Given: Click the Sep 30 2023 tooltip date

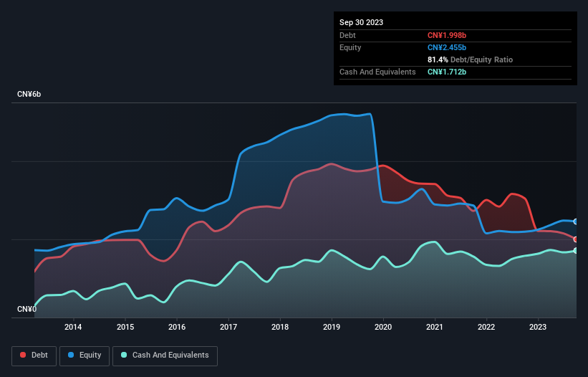Looking at the screenshot, I should point(361,22).
